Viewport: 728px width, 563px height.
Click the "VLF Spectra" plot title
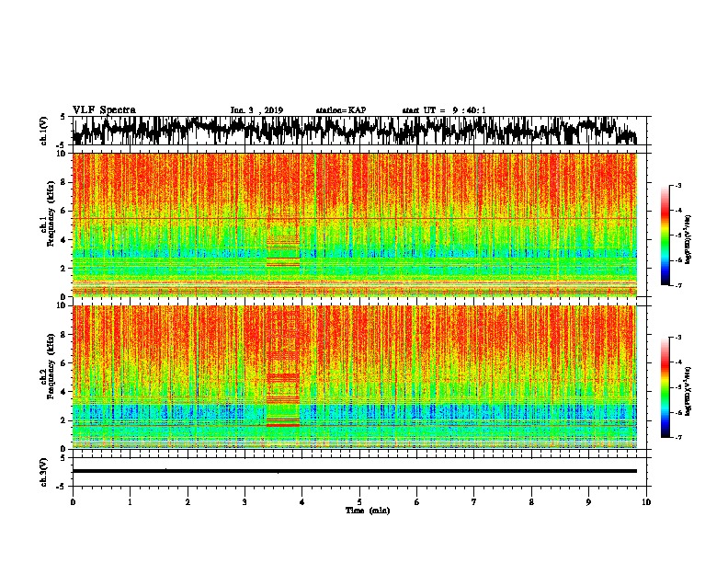pos(104,110)
